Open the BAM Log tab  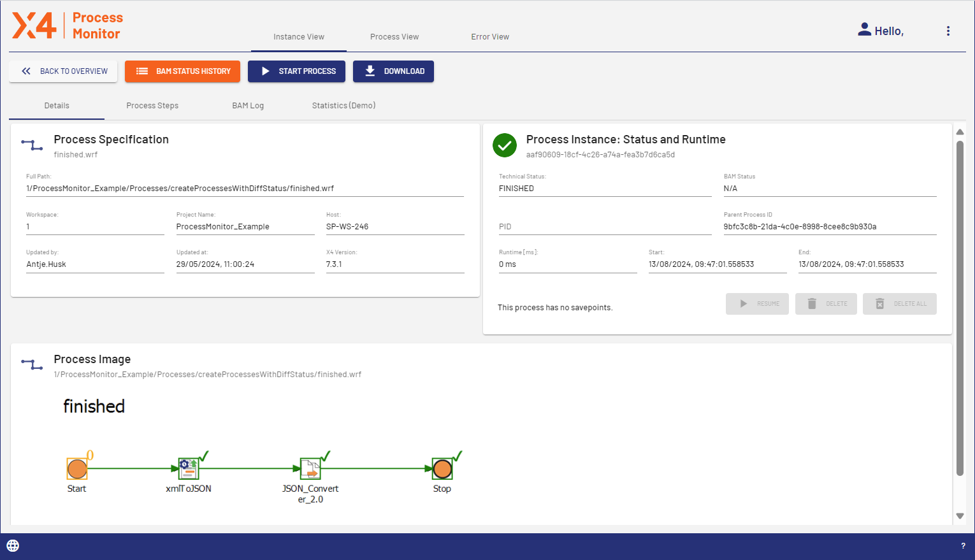[247, 106]
